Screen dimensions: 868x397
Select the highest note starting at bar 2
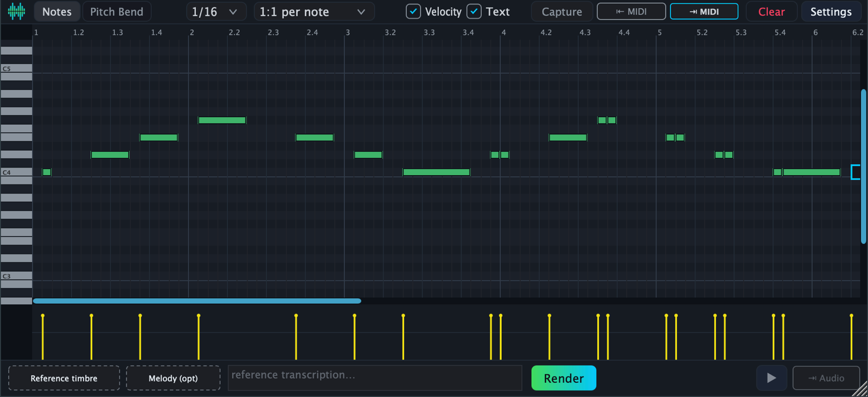click(222, 120)
